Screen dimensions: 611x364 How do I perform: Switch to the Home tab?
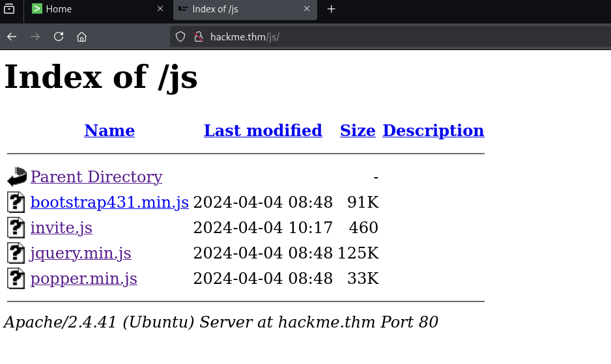(x=91, y=9)
